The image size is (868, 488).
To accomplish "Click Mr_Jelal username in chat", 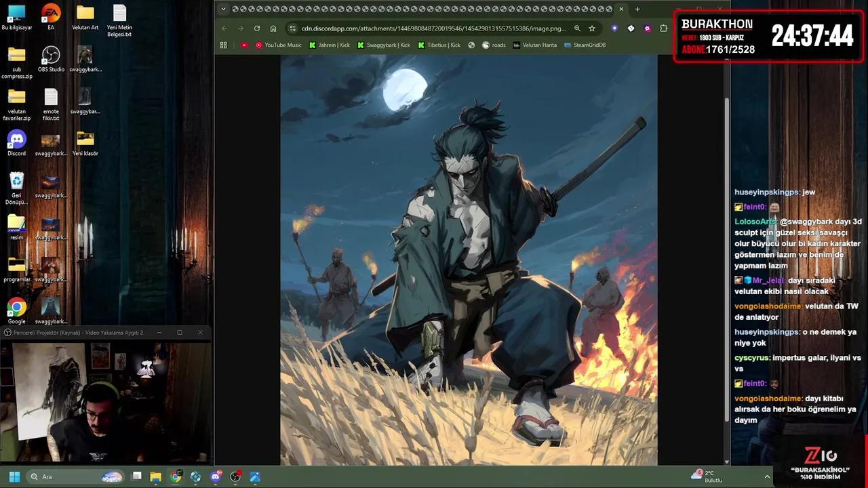I will pyautogui.click(x=768, y=280).
